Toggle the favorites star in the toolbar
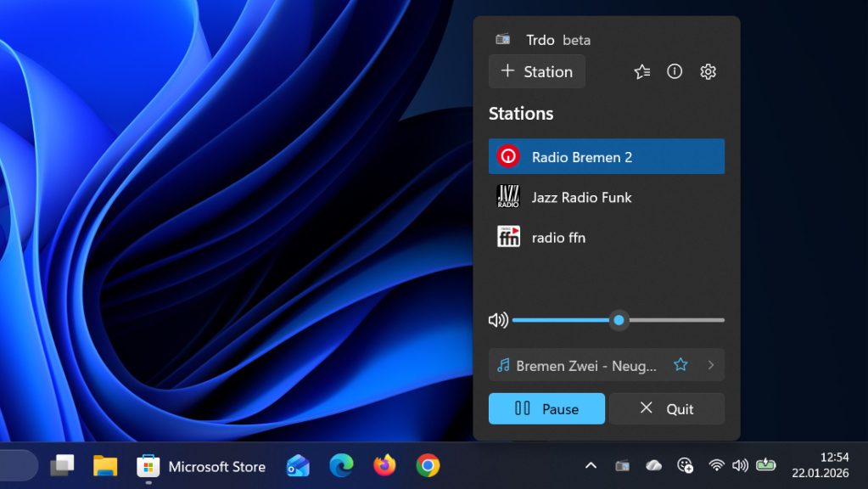This screenshot has height=489, width=868. [x=641, y=71]
